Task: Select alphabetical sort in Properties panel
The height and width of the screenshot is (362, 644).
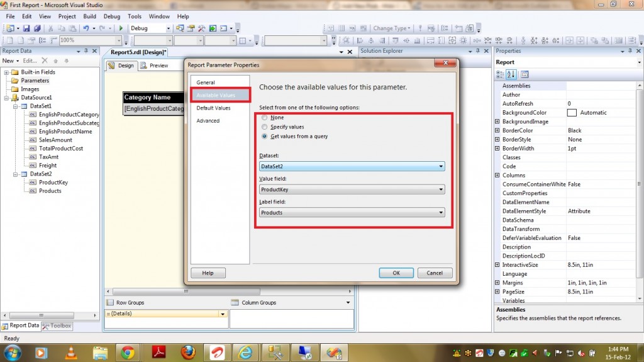Action: click(x=512, y=74)
